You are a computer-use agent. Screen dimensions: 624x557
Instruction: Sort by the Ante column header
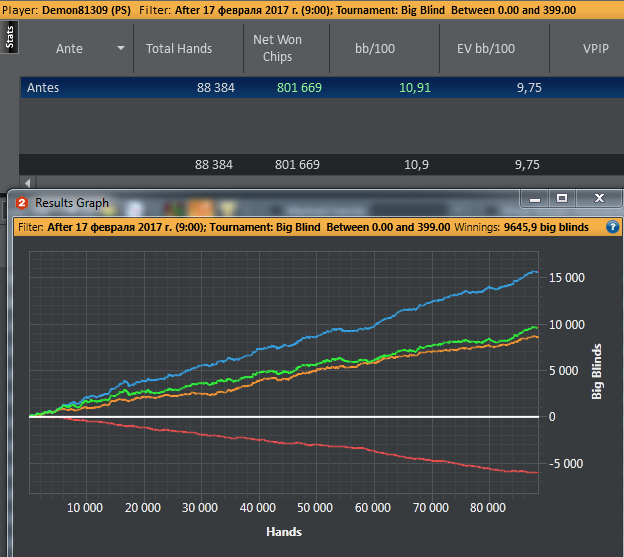pos(69,49)
